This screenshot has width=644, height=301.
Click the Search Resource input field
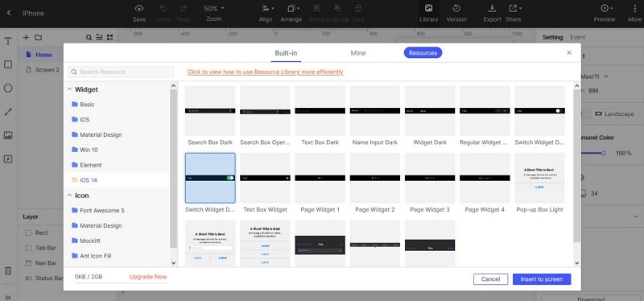[122, 72]
